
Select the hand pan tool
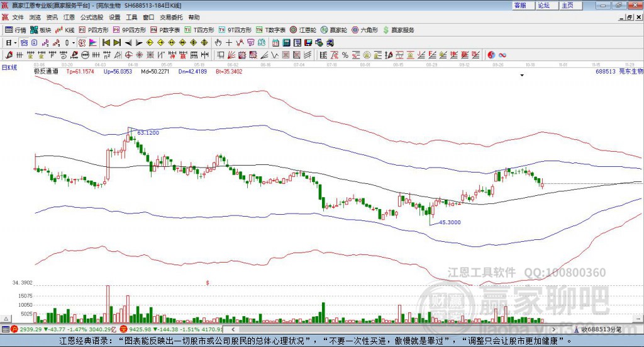[218, 43]
